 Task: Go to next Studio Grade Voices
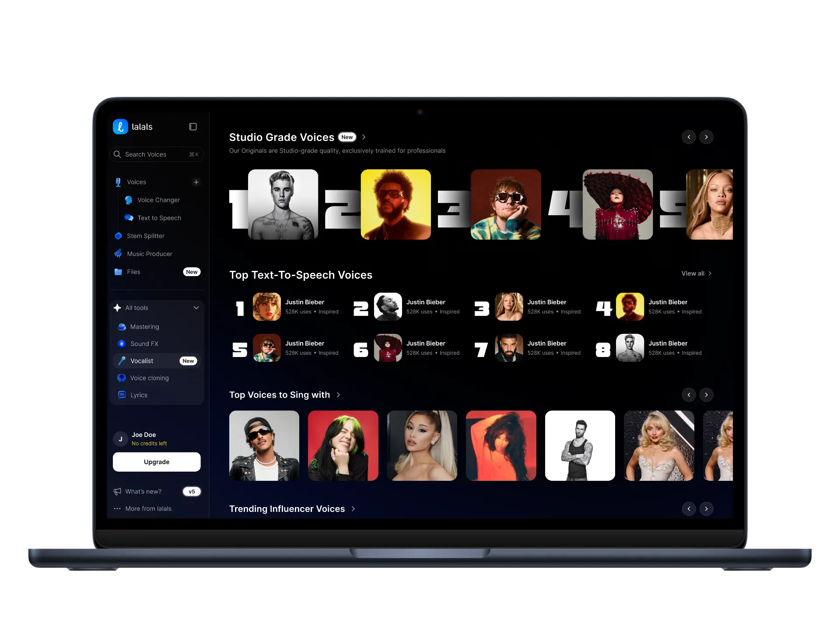coord(707,137)
